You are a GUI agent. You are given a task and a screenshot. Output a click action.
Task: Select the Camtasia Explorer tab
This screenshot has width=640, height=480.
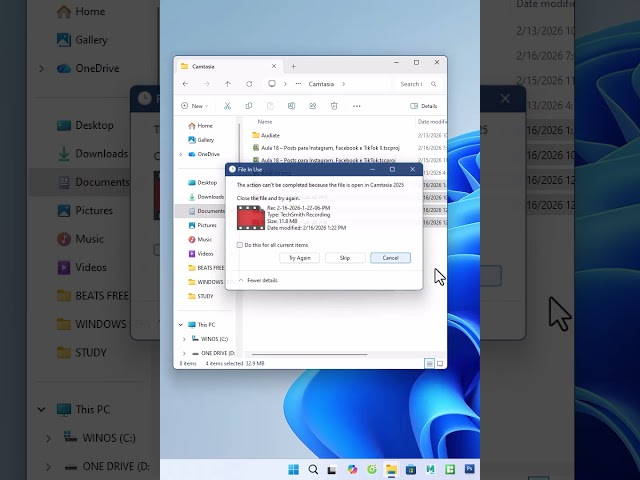tap(229, 66)
